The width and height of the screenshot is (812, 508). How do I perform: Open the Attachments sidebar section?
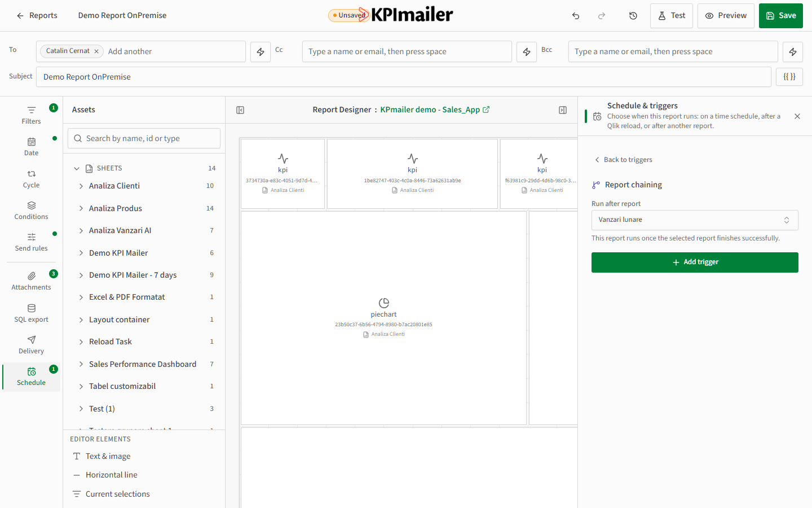(32, 281)
